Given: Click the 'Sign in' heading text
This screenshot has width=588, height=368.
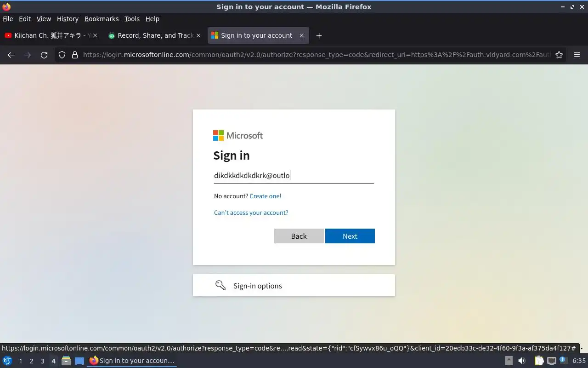Looking at the screenshot, I should pyautogui.click(x=232, y=155).
